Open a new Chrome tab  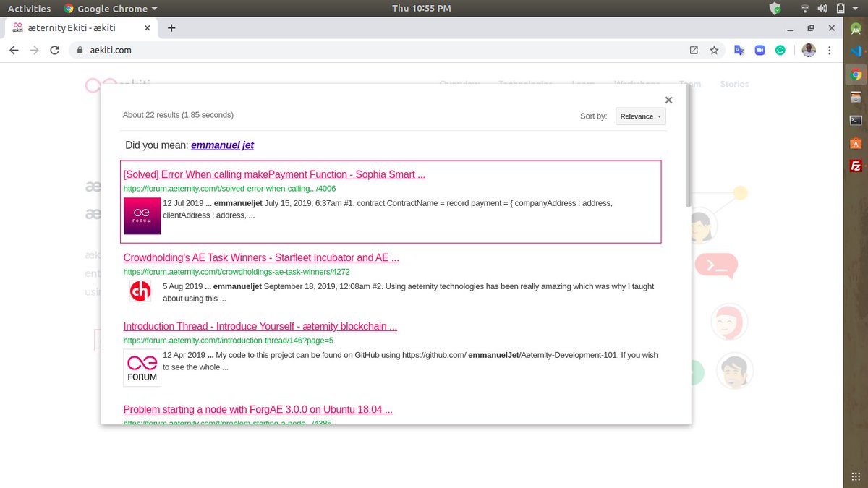[x=171, y=28]
